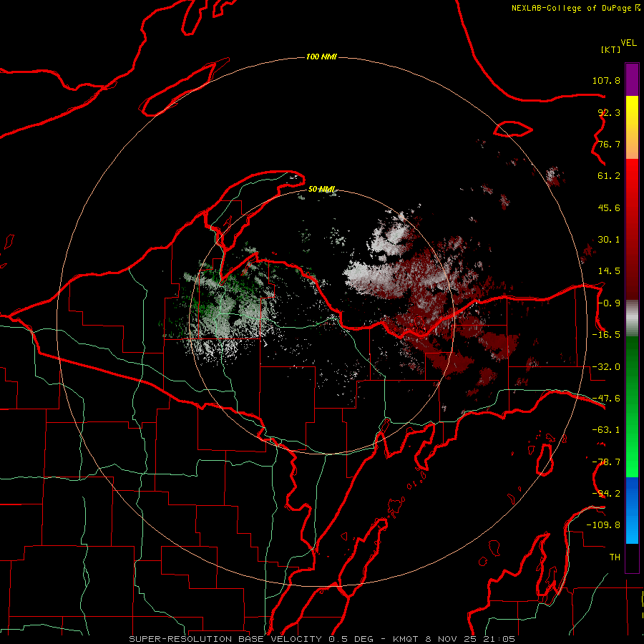Click the 30.1 legend value
The width and height of the screenshot is (644, 644).
tap(609, 240)
